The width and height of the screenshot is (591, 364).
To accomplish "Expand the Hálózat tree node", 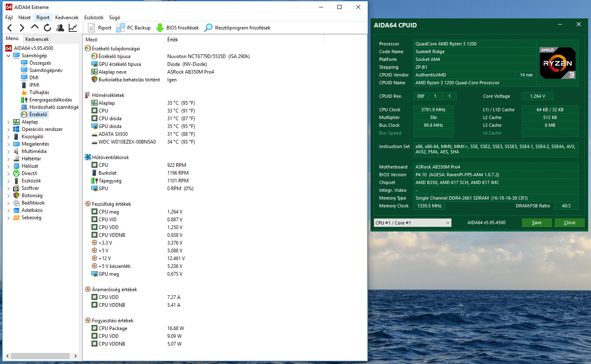I will [8, 166].
